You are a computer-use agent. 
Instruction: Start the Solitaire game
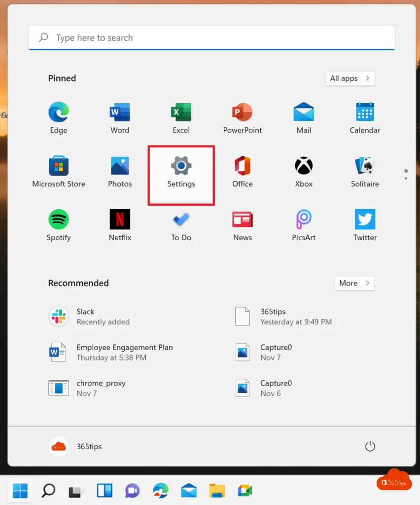[x=365, y=172]
